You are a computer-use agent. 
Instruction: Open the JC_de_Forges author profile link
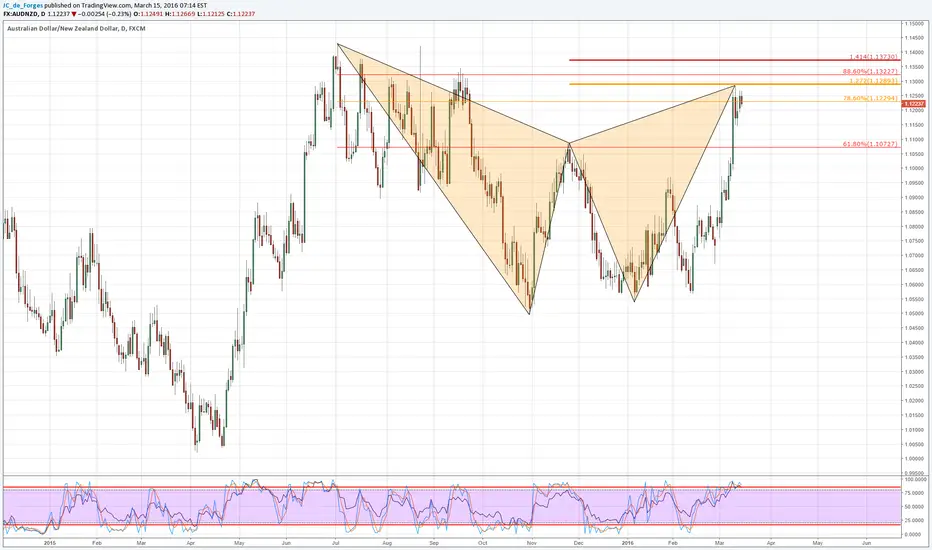[x=23, y=5]
